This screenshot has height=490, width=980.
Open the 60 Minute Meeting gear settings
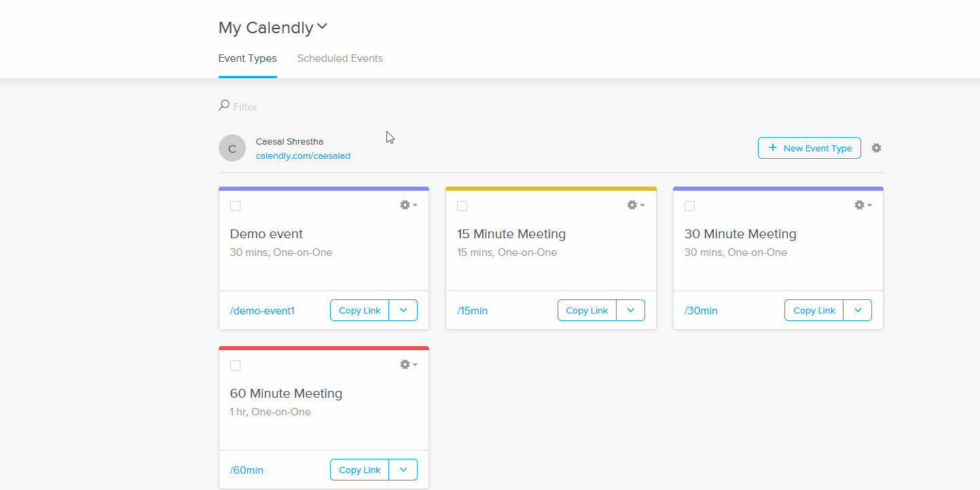pos(408,364)
